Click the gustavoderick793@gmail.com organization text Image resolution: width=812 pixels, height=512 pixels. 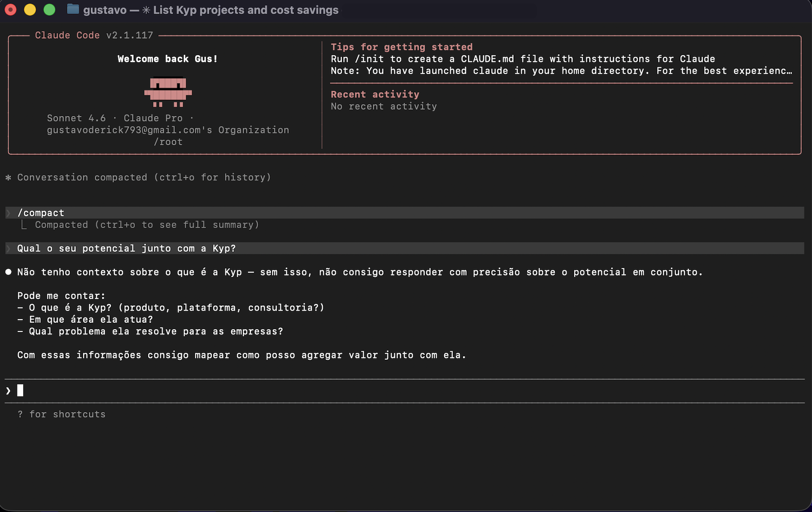(168, 130)
